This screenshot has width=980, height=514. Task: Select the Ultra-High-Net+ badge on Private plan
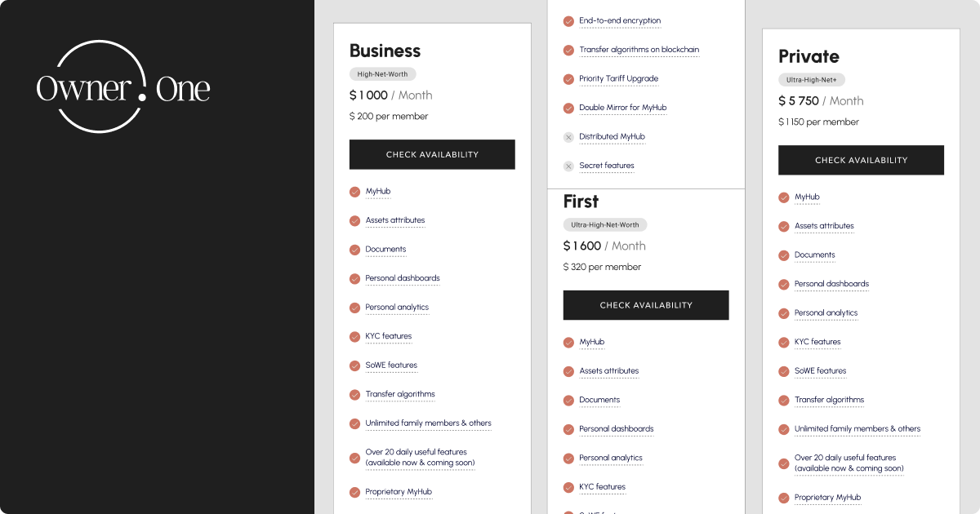[x=813, y=79]
